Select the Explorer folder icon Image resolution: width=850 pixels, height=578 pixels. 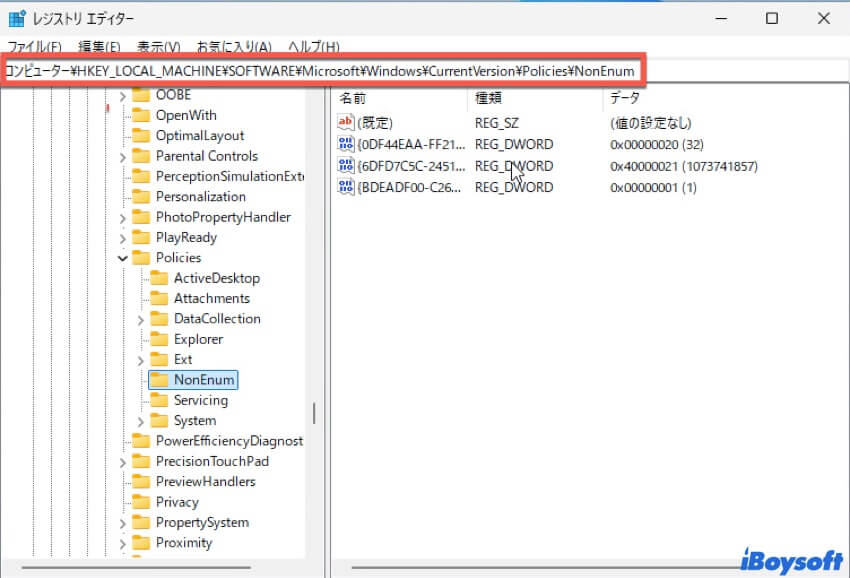point(159,339)
